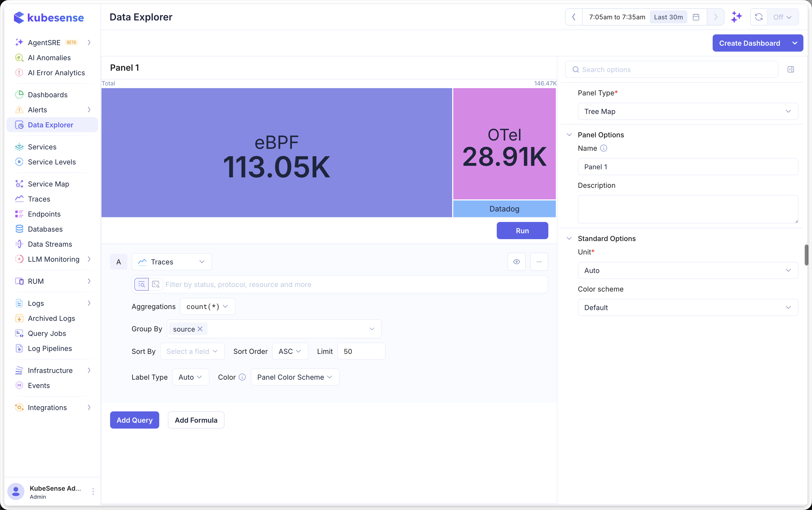The width and height of the screenshot is (812, 510).
Task: Open the count(*) aggregation dropdown
Action: click(207, 307)
